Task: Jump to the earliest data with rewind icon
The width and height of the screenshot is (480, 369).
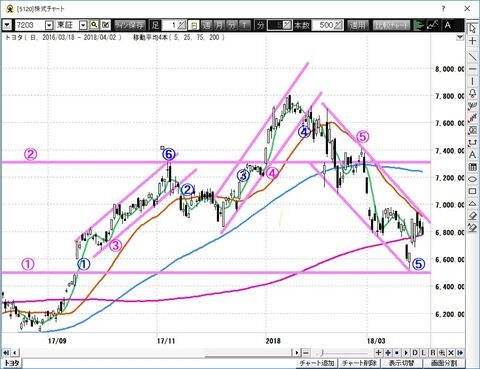Action: 6,353
